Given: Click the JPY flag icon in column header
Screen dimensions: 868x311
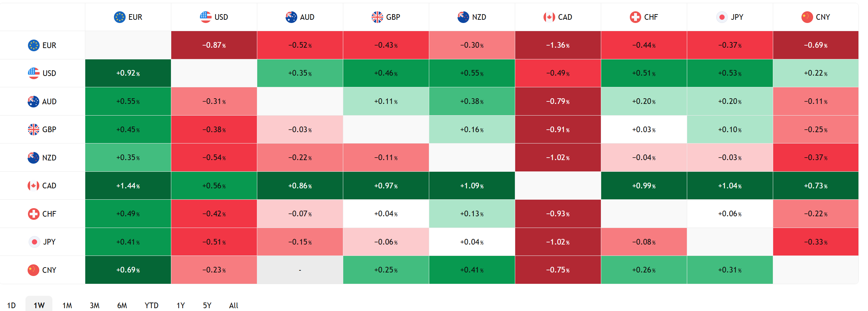Looking at the screenshot, I should tap(722, 17).
